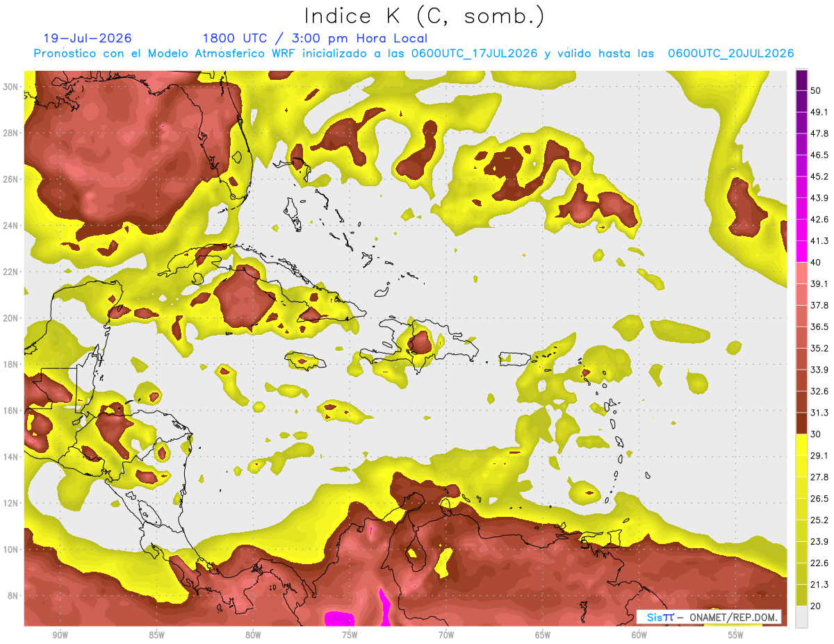Click the "22N" latitude label
The width and height of the screenshot is (834, 644).
point(10,272)
